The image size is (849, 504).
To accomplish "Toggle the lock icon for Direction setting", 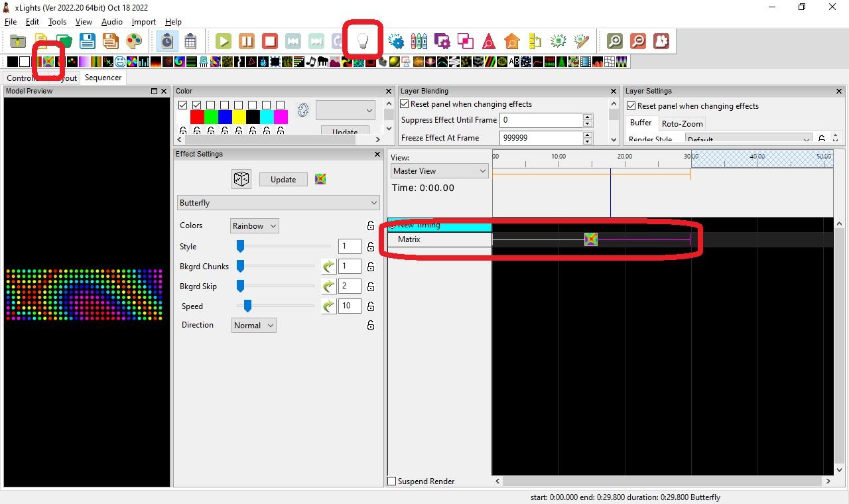I will pos(371,325).
